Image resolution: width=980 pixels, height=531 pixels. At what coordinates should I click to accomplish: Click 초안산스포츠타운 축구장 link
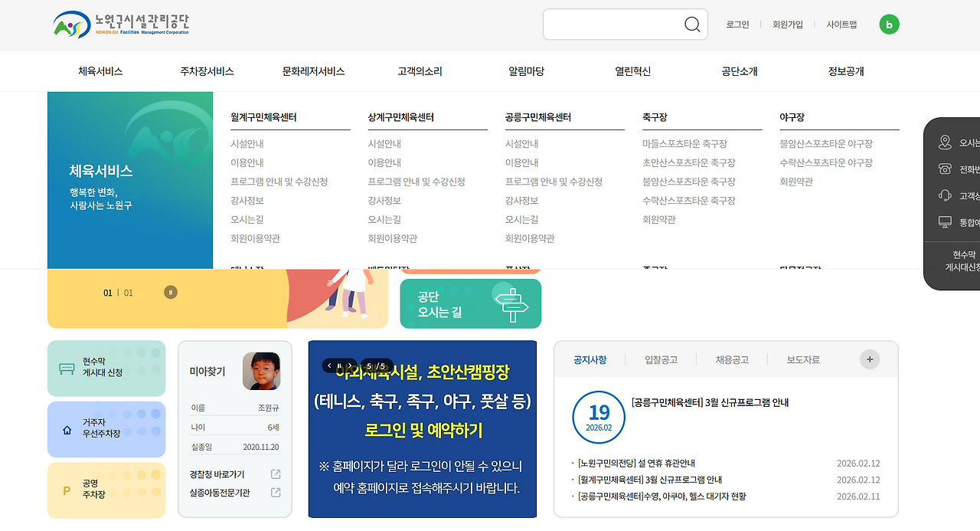(x=688, y=162)
